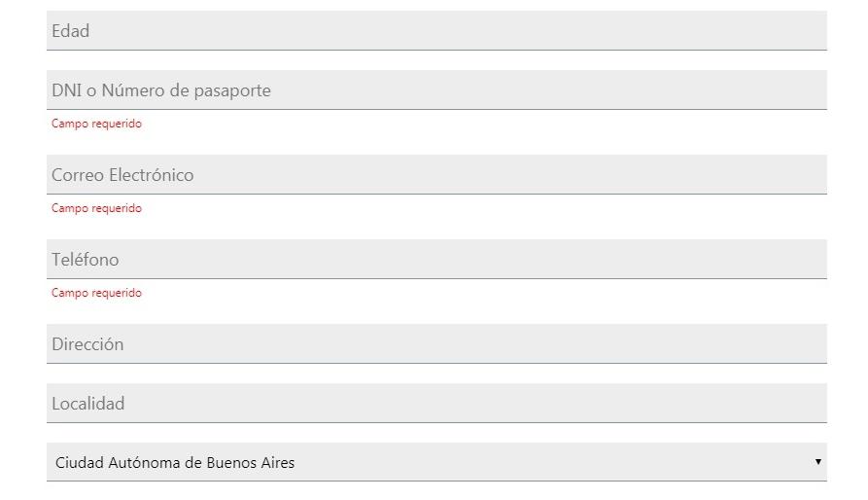Click the selected 'Ciudad Autónoma de Buenos Aires' text
This screenshot has height=500, width=868.
tap(175, 463)
